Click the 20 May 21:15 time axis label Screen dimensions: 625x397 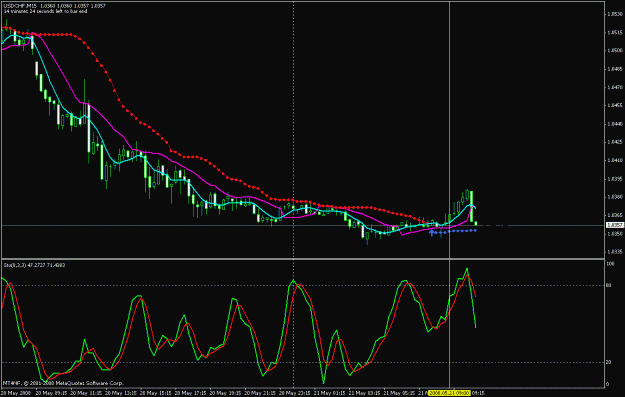259,393
